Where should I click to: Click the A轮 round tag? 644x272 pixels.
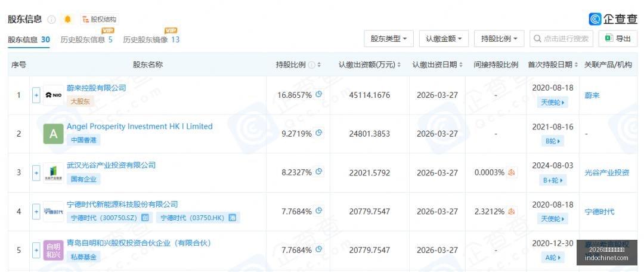click(x=552, y=258)
